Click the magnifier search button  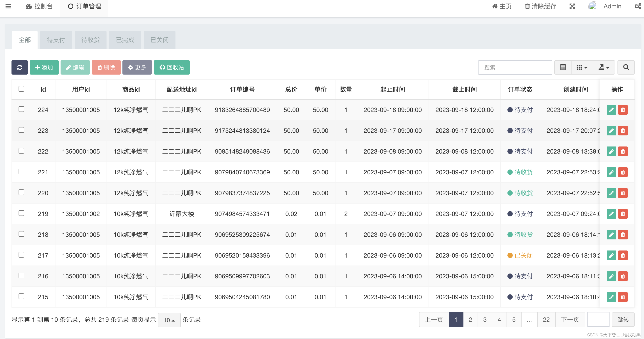tap(626, 67)
